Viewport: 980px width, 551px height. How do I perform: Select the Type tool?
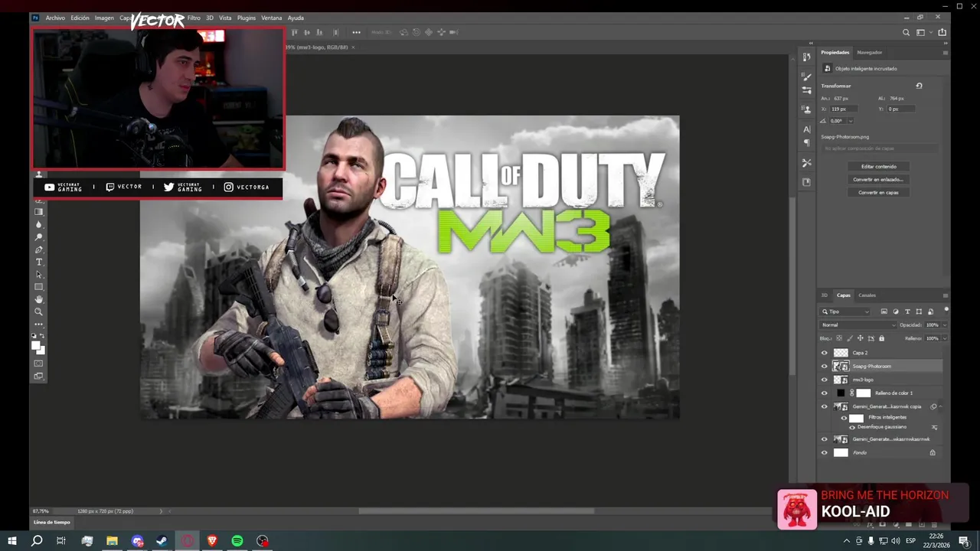pyautogui.click(x=39, y=262)
